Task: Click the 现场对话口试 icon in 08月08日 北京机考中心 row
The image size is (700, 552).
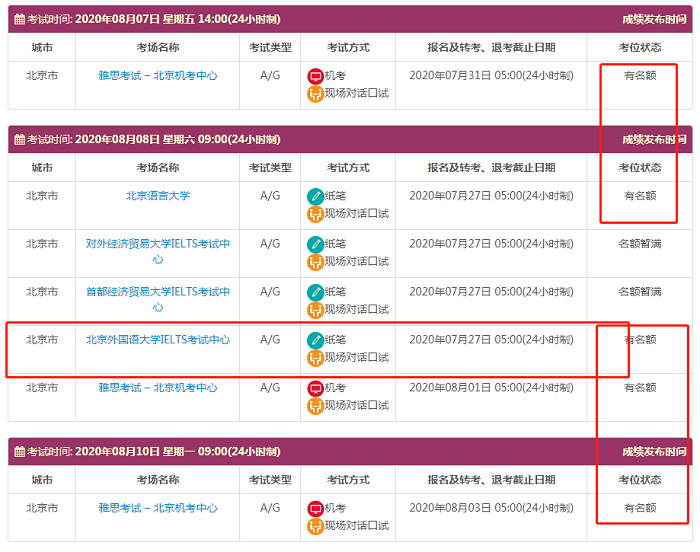Action: point(315,406)
